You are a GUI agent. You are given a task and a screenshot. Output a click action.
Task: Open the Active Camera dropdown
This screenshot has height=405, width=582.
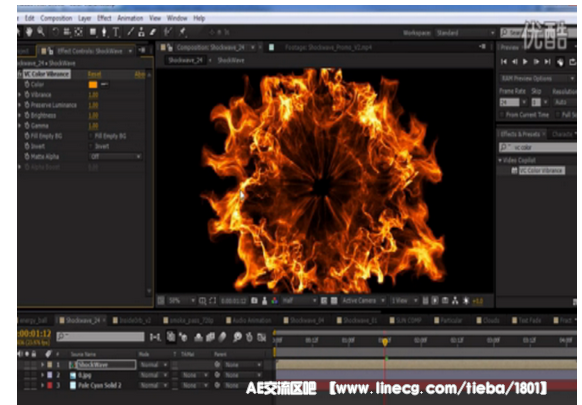tap(363, 300)
